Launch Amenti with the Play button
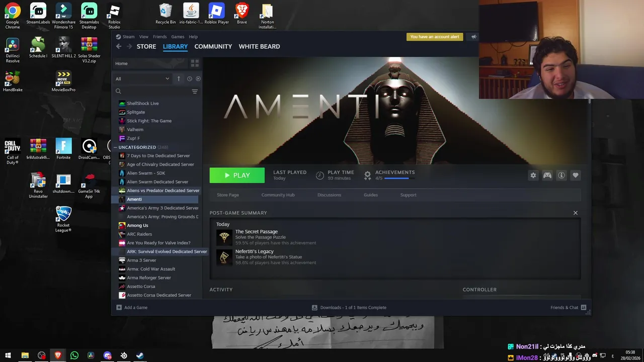The width and height of the screenshot is (644, 362). pos(237,175)
